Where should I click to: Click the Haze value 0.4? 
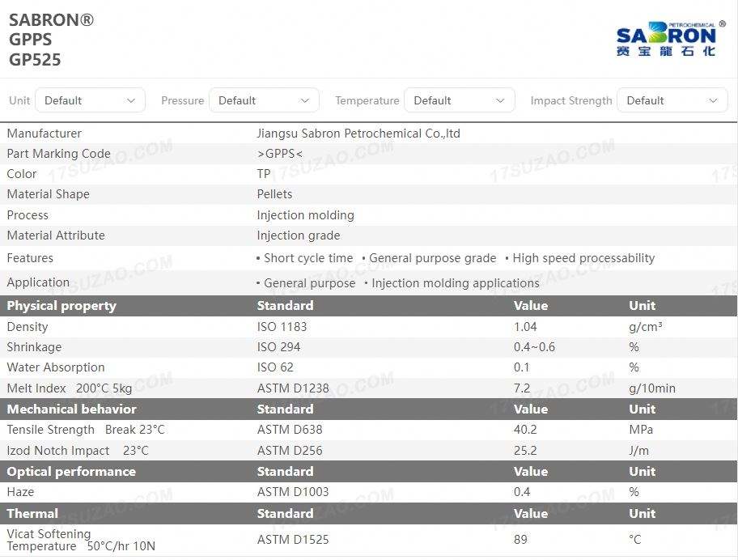522,492
